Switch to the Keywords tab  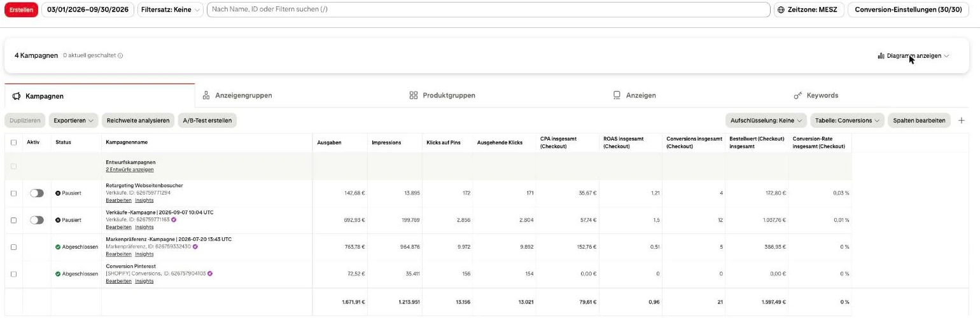[816, 95]
